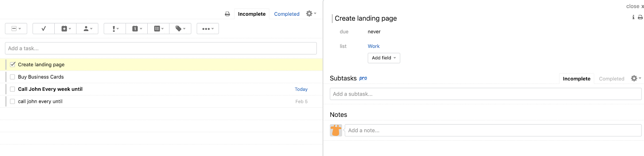644x156 pixels.
Task: Open the more actions ellipsis dropdown
Action: pyautogui.click(x=208, y=29)
